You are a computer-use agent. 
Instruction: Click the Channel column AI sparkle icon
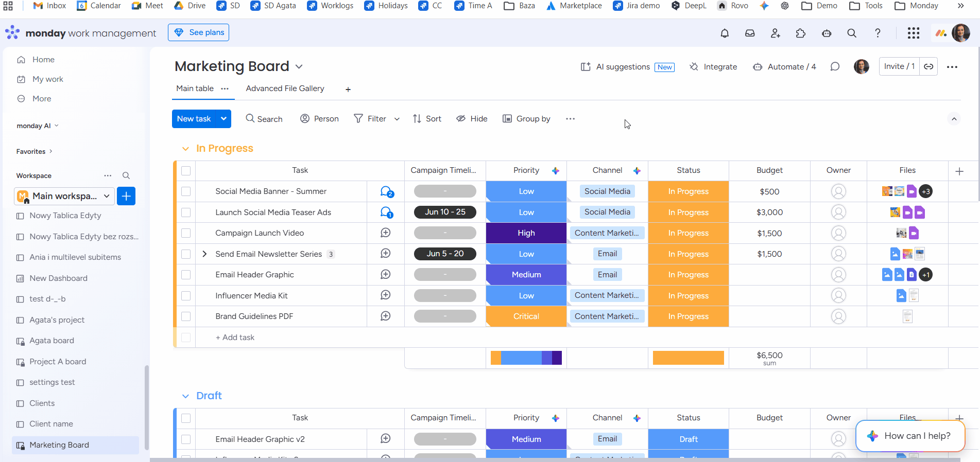pyautogui.click(x=637, y=171)
